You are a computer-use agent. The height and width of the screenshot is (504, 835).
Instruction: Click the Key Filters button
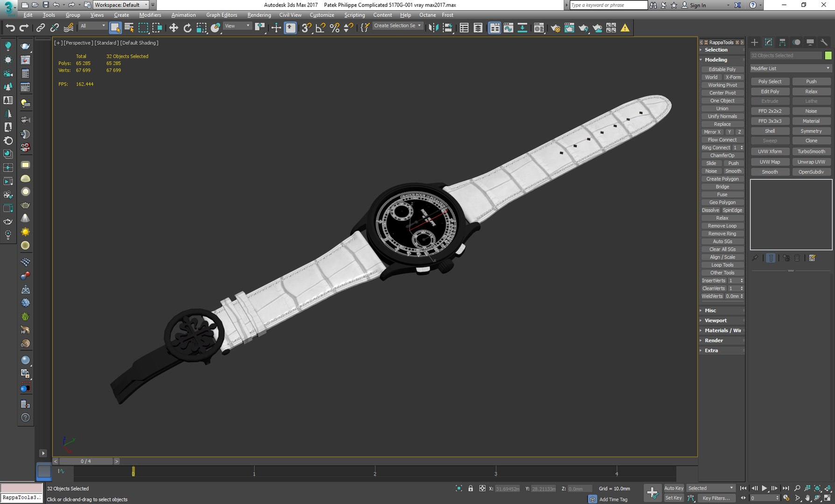(x=716, y=498)
